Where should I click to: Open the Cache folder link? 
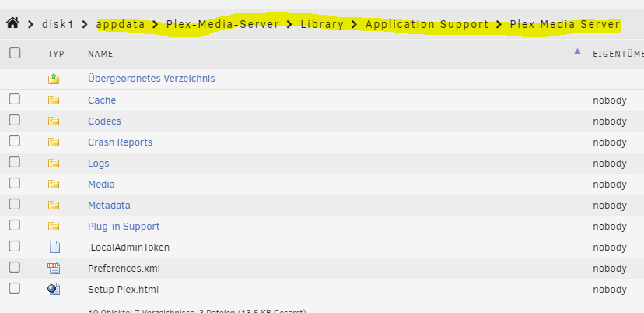point(102,100)
